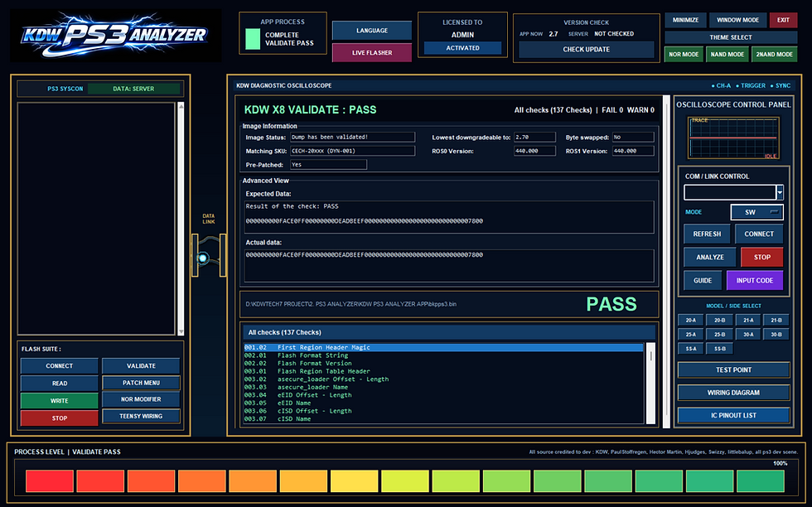
Task: Launch the Live Flasher
Action: click(372, 53)
